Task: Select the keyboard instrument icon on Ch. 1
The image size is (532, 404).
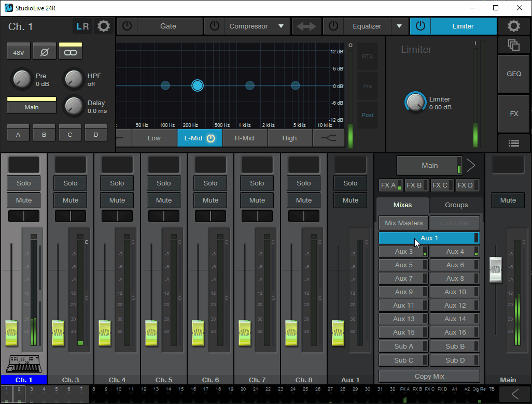Action: click(24, 364)
